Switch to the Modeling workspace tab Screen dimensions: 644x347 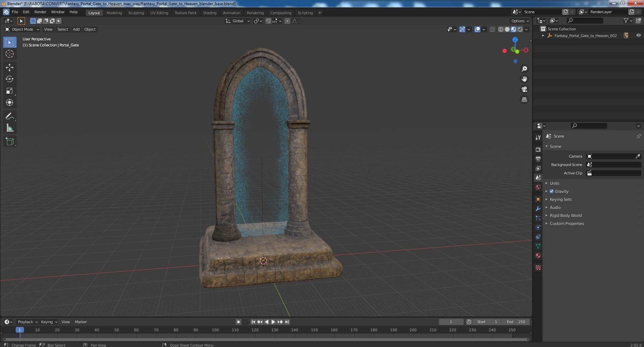pyautogui.click(x=114, y=13)
